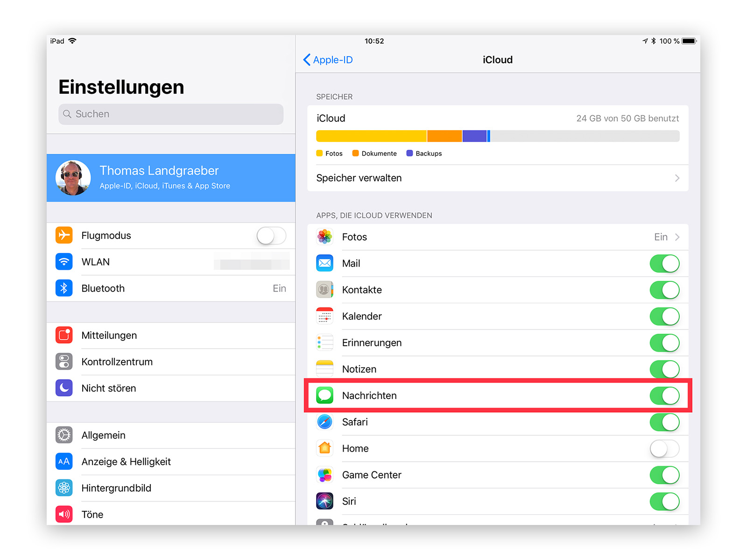Open Töne settings
747x560 pixels.
pyautogui.click(x=171, y=514)
